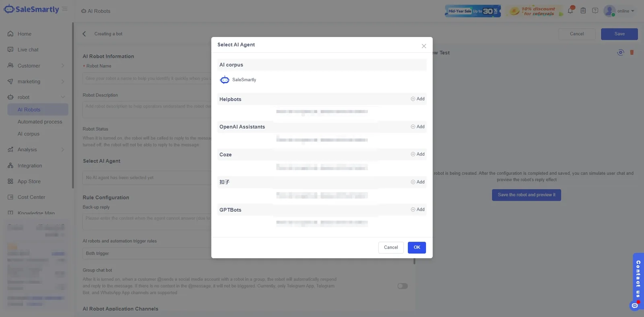Viewport: 644px width, 317px height.
Task: Open the Both trigger rules dropdown
Action: click(x=147, y=253)
